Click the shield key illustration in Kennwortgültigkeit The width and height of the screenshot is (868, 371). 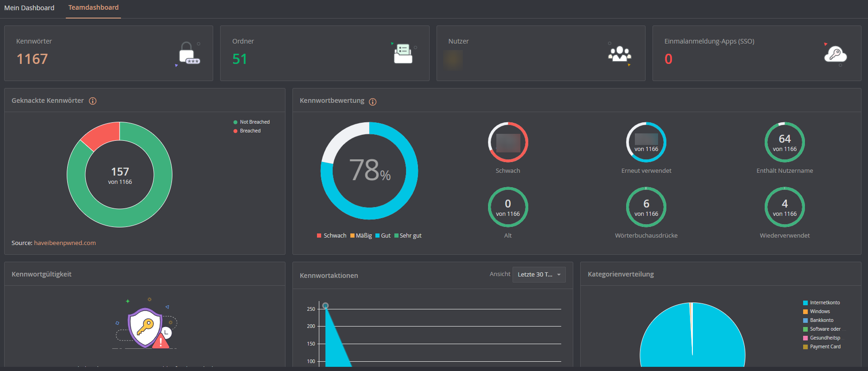coord(146,327)
